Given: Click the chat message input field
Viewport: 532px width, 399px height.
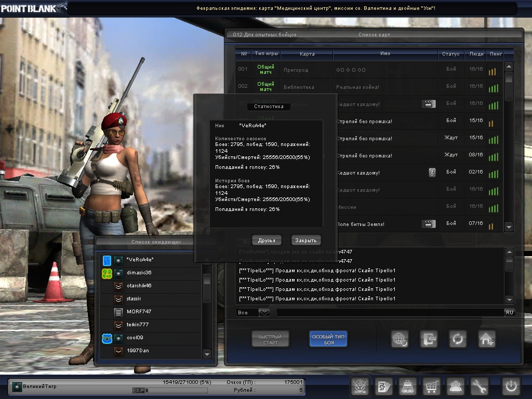Looking at the screenshot, I should [x=390, y=312].
